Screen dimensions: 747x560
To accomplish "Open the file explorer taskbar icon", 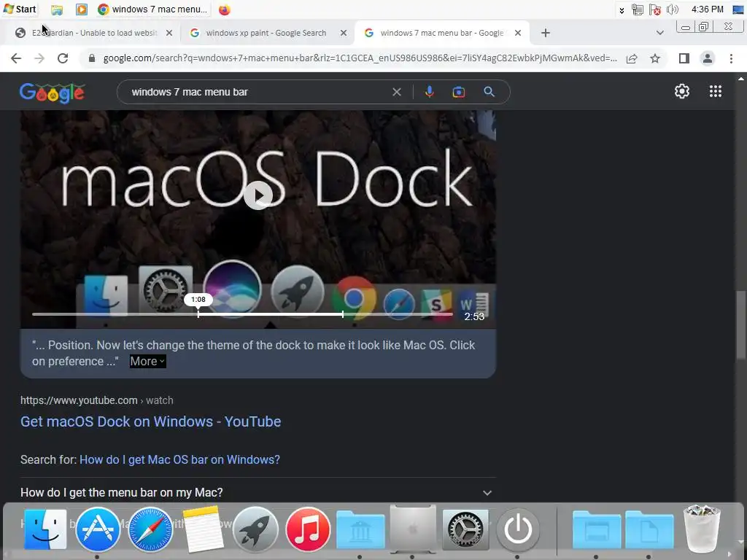I will pyautogui.click(x=57, y=9).
